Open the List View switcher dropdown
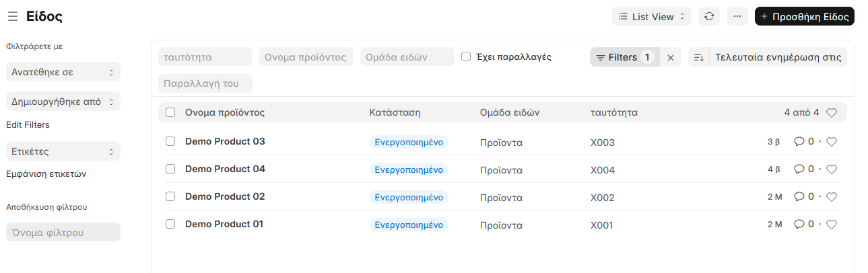868x273 pixels. [x=652, y=17]
